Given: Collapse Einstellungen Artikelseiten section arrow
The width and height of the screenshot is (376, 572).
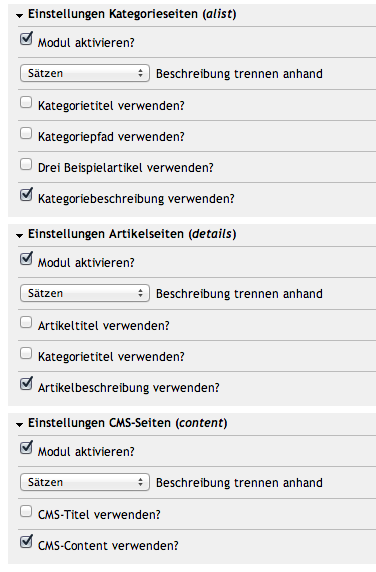Looking at the screenshot, I should tap(20, 235).
